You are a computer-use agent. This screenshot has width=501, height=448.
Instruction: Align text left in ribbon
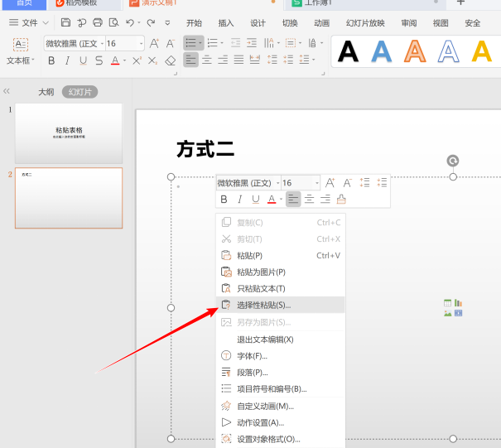tap(190, 60)
